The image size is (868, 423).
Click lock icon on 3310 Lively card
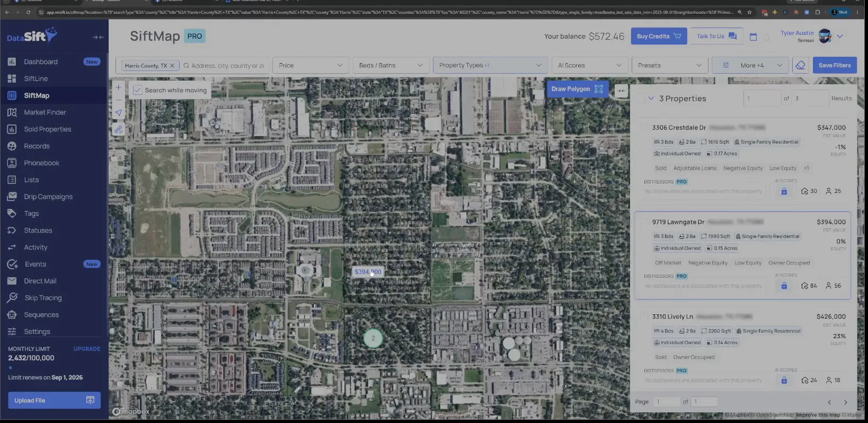click(x=784, y=380)
